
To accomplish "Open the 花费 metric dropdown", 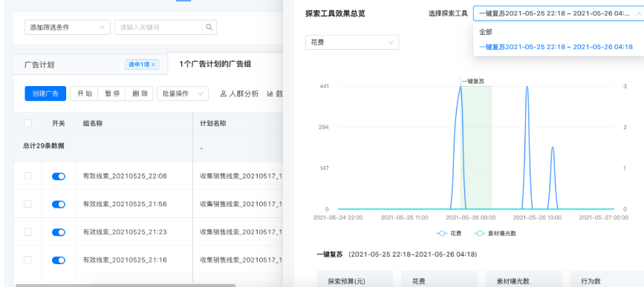I will point(352,42).
